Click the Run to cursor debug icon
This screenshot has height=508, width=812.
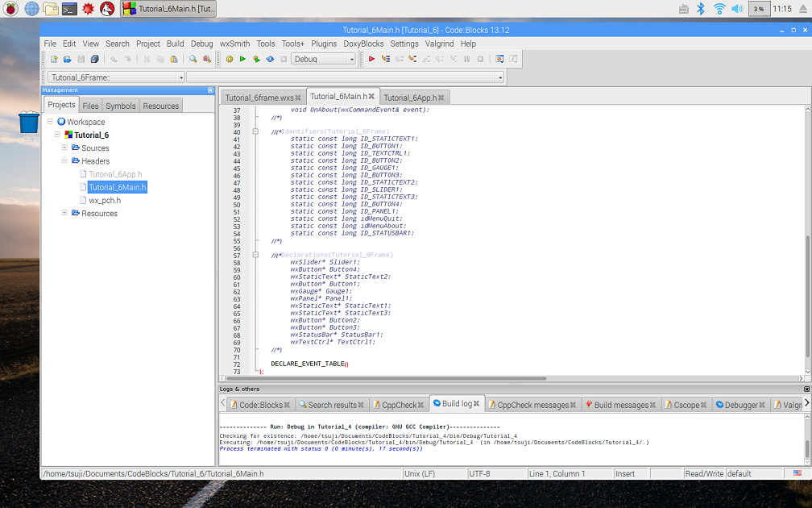point(385,59)
